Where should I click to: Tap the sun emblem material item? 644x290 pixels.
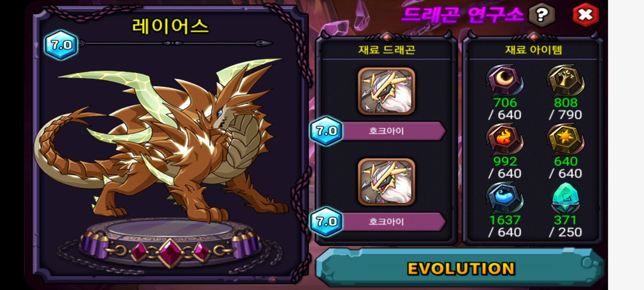point(565,139)
